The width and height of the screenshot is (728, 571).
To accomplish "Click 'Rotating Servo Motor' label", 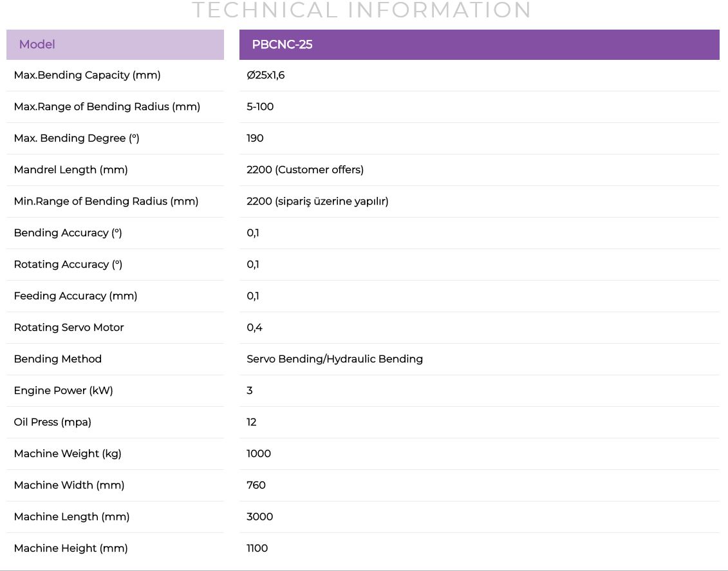I will point(69,328).
